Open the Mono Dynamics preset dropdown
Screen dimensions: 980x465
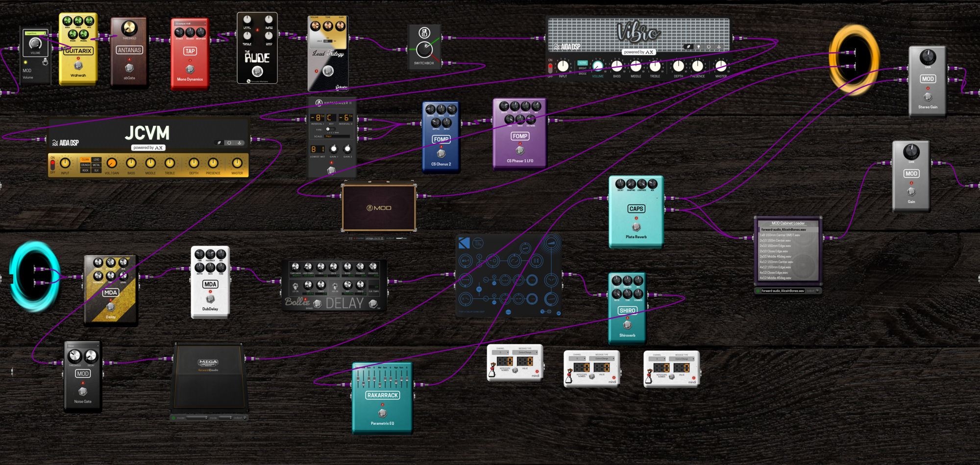[x=190, y=24]
